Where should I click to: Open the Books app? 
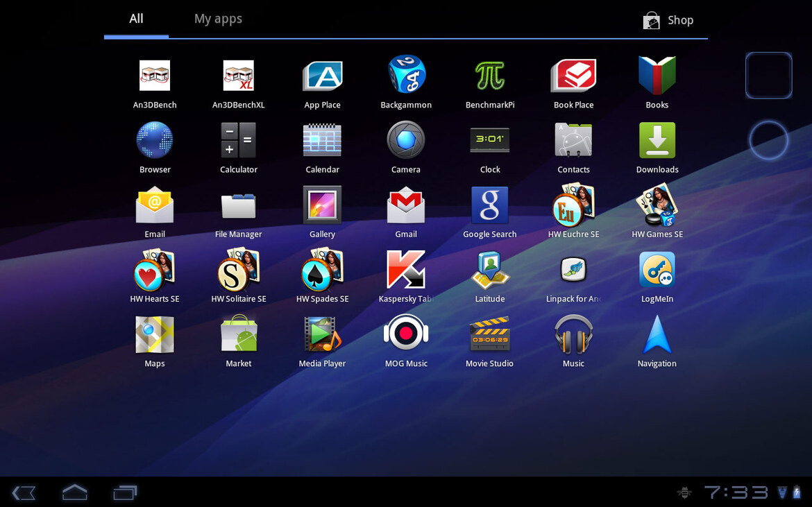coord(657,76)
